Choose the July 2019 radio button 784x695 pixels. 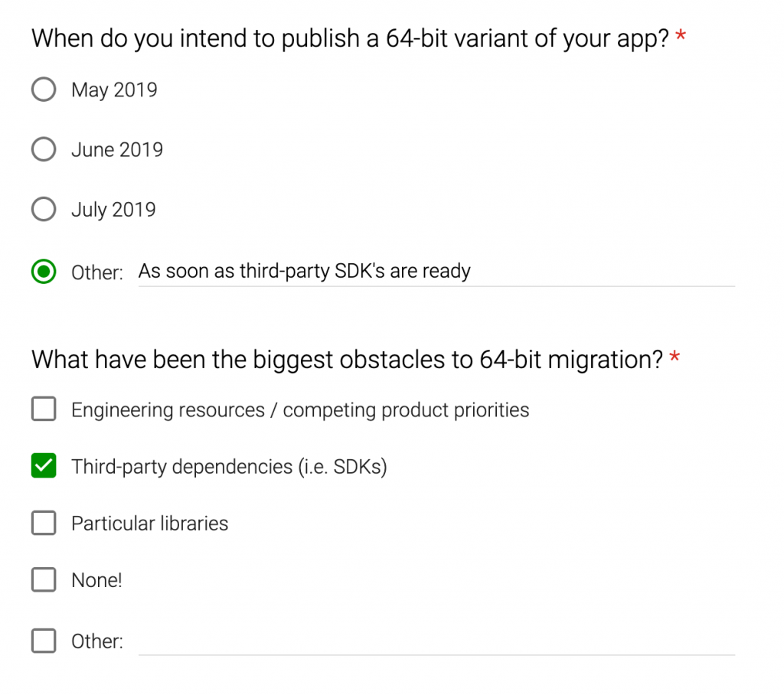44,209
